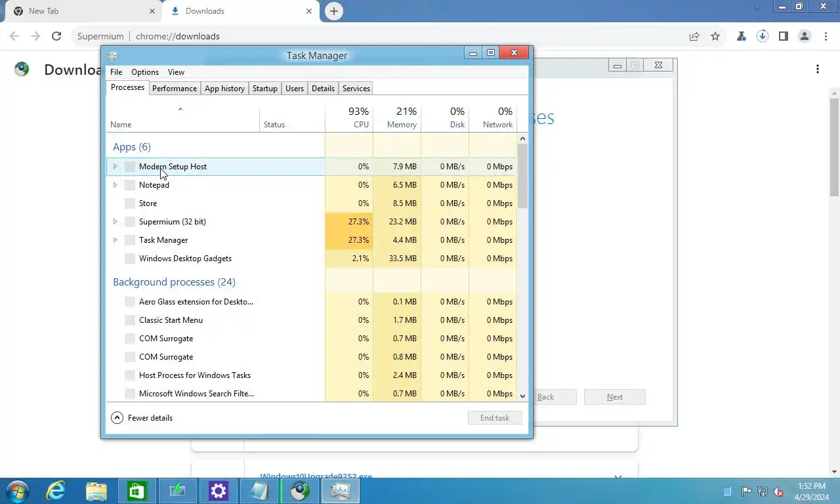Image resolution: width=840 pixels, height=504 pixels.
Task: Click the Task Manager vertical scrollbar thumb
Action: pos(522,176)
